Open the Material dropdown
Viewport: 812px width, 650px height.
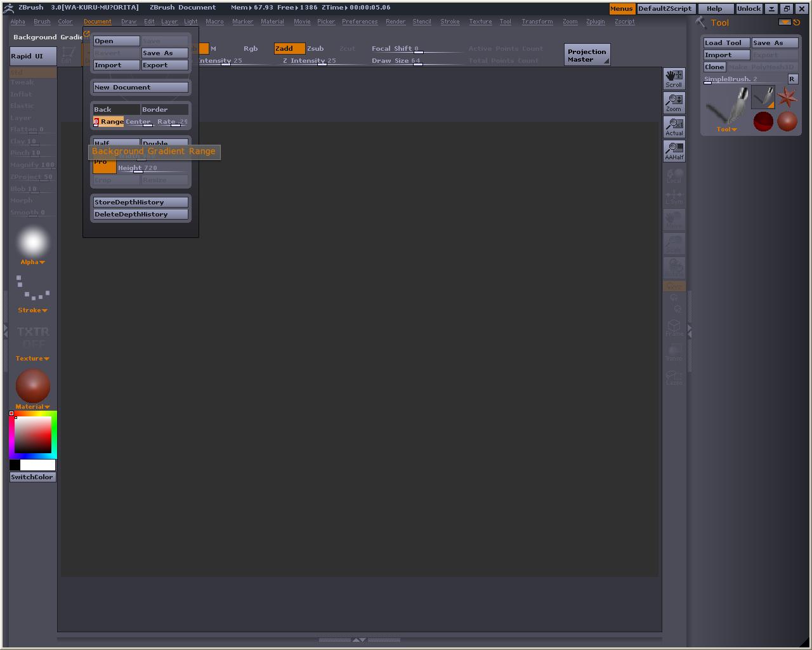[32, 407]
